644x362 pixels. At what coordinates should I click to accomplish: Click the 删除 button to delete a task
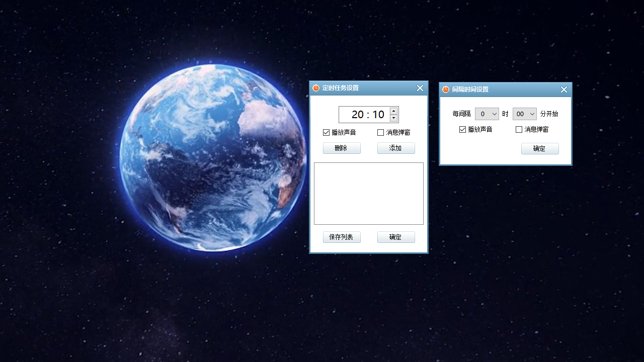[x=342, y=148]
